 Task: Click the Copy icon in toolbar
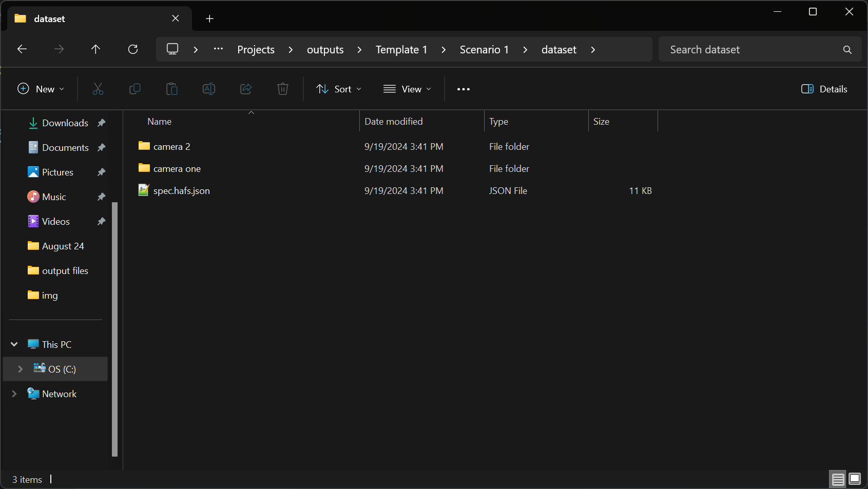tap(135, 89)
